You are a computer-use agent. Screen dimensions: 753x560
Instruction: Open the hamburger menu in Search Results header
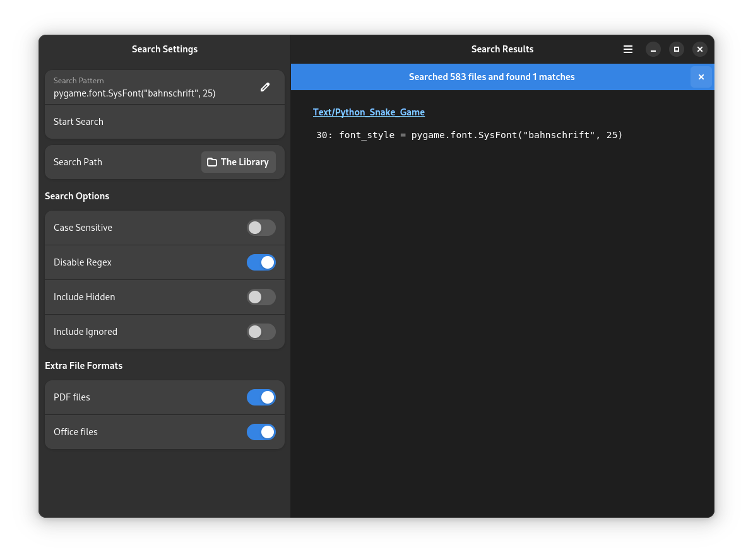click(x=627, y=49)
